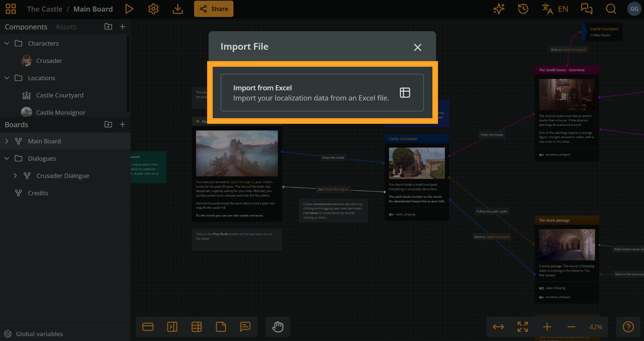The width and height of the screenshot is (644, 341).
Task: Expand the Main Board tree item
Action: click(x=7, y=141)
